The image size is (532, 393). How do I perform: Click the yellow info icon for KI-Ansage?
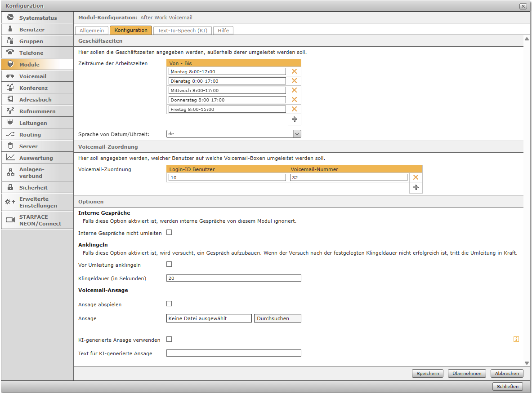tap(516, 339)
